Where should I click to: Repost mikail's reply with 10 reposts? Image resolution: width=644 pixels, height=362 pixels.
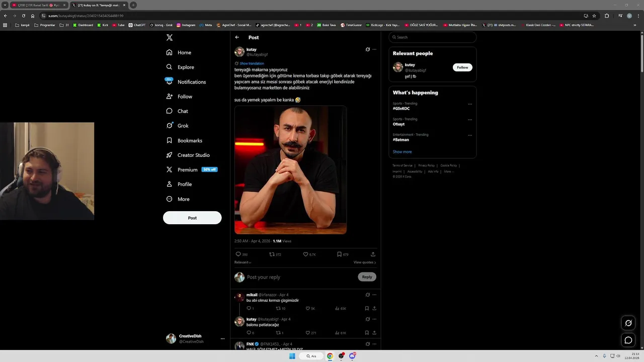coord(281,308)
